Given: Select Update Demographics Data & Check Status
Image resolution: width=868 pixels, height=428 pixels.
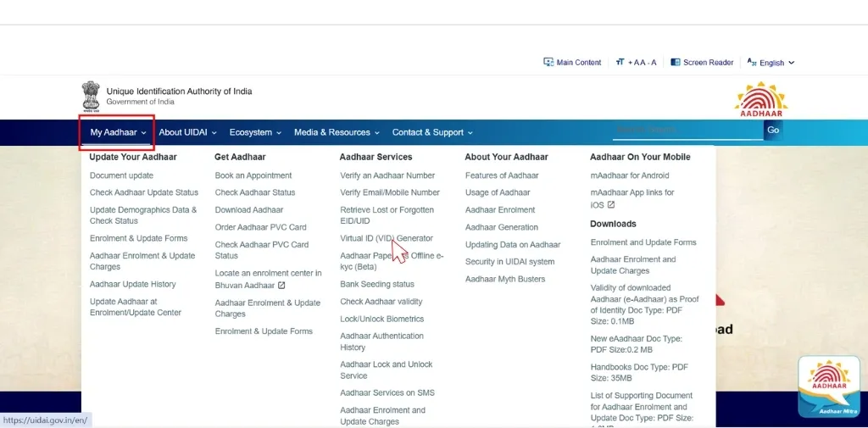Looking at the screenshot, I should [x=143, y=215].
